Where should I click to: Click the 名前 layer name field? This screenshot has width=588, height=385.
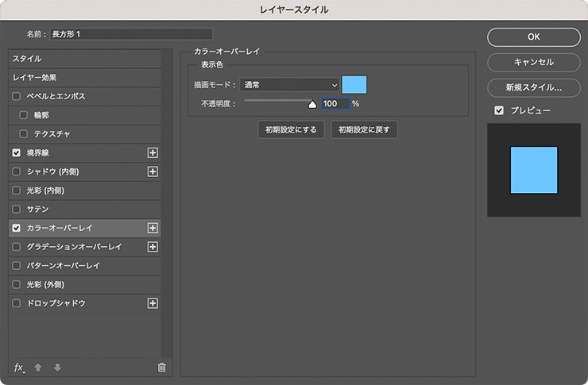tap(131, 34)
